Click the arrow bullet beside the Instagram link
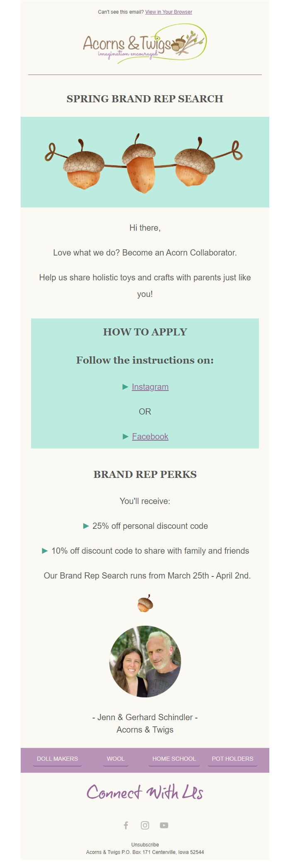Image resolution: width=290 pixels, height=868 pixels. [x=125, y=387]
